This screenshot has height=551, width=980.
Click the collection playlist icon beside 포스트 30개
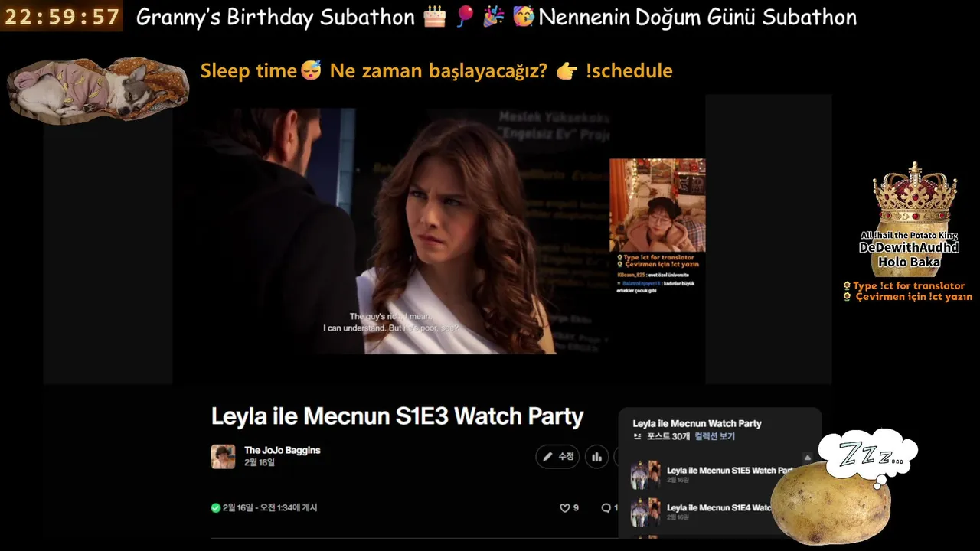[637, 436]
